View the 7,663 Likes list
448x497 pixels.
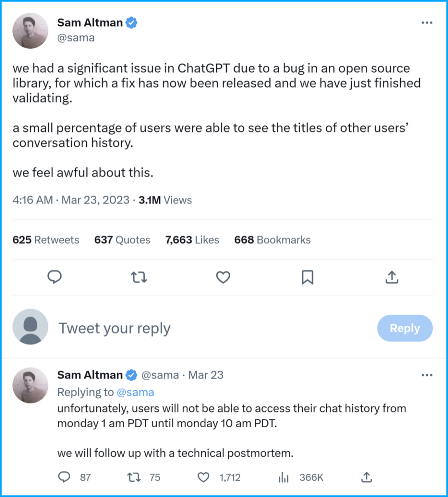coord(192,240)
